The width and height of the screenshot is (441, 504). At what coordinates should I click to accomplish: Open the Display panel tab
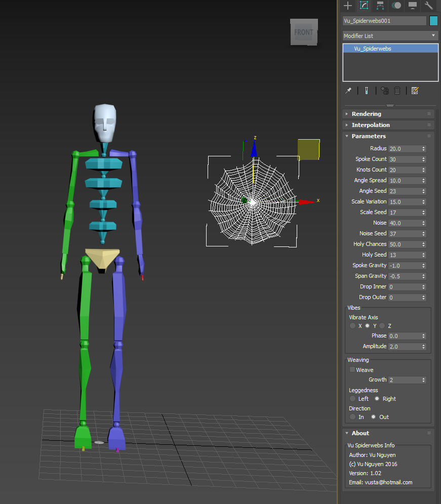tap(413, 6)
